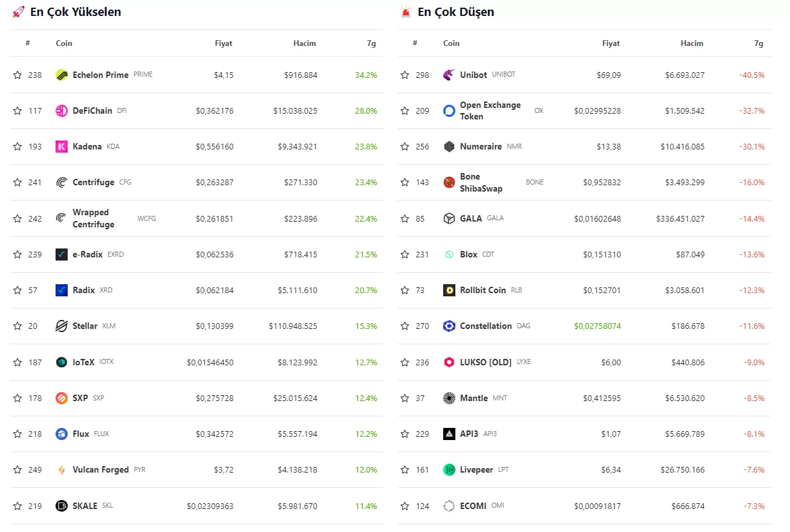Toggle favorite star for Unibot

tap(405, 75)
